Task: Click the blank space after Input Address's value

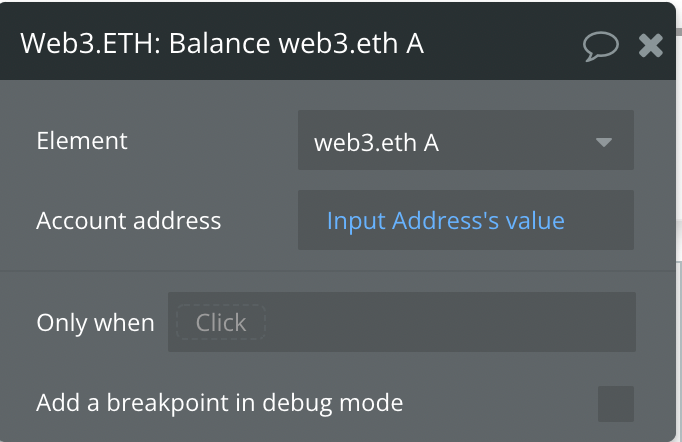Action: pos(599,220)
